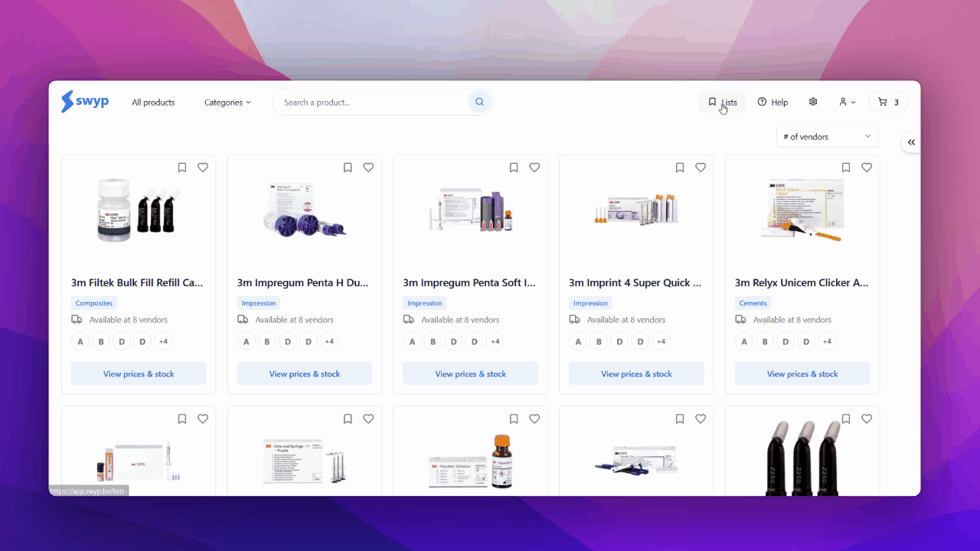980x551 pixels.
Task: Open the Lists page
Action: pyautogui.click(x=722, y=102)
